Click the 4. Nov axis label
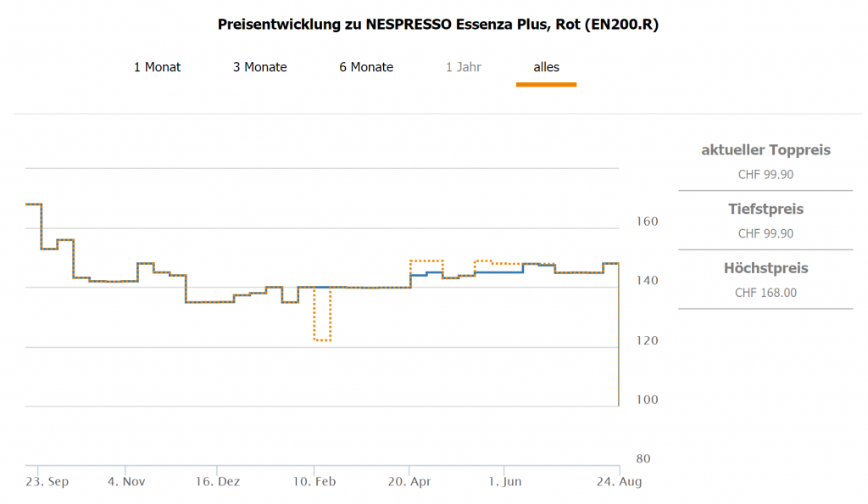The width and height of the screenshot is (868, 504). (x=126, y=482)
